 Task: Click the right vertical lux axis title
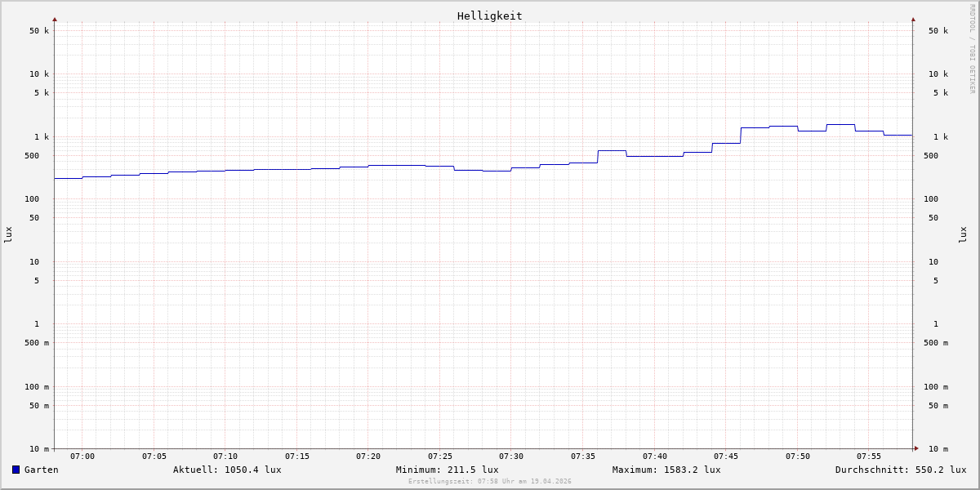[x=963, y=234]
